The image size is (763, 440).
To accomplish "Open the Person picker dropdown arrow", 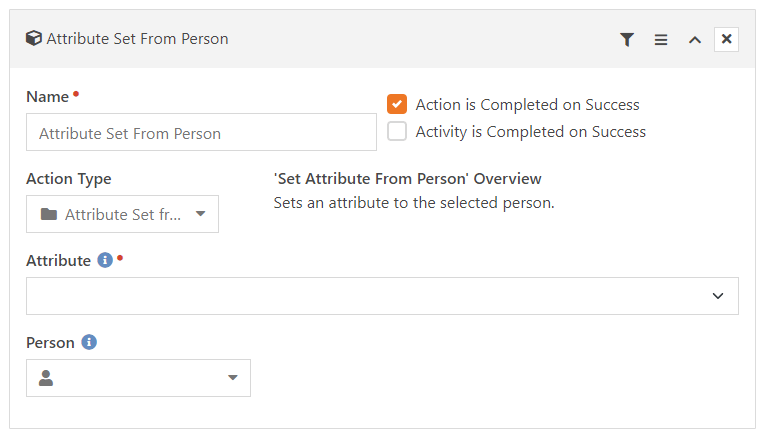I will tap(233, 378).
